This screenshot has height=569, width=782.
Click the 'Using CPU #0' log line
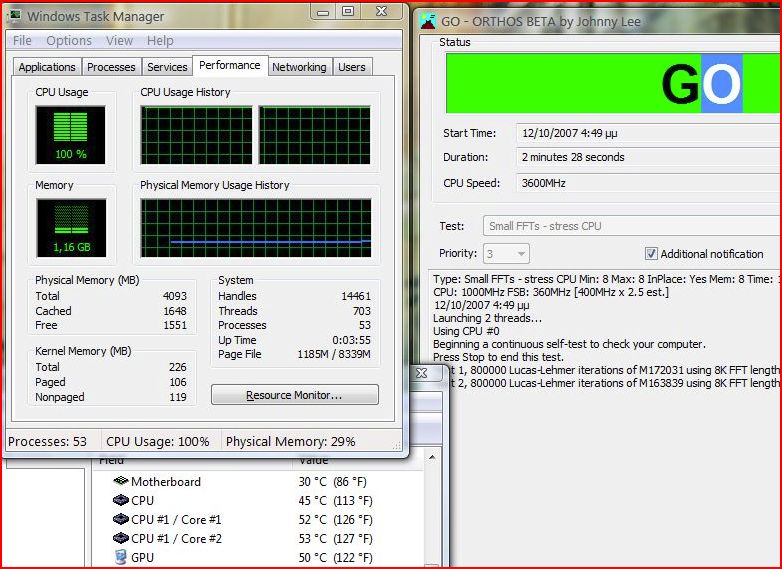tap(466, 331)
